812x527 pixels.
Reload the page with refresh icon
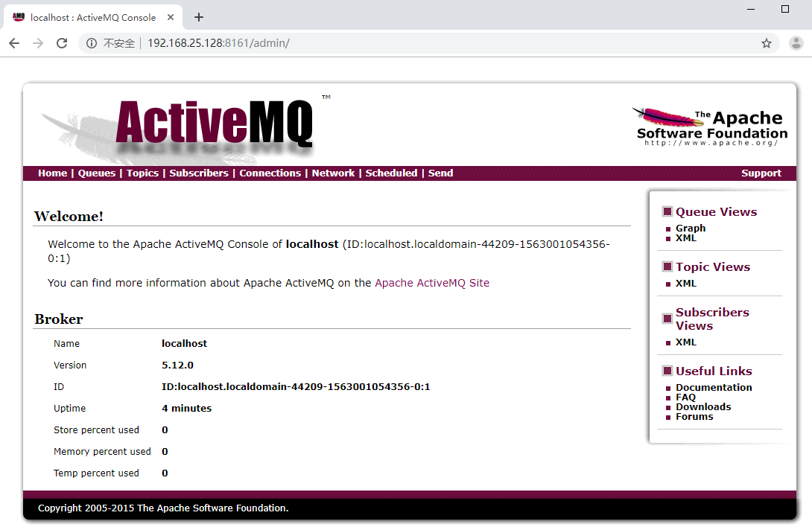pos(62,43)
